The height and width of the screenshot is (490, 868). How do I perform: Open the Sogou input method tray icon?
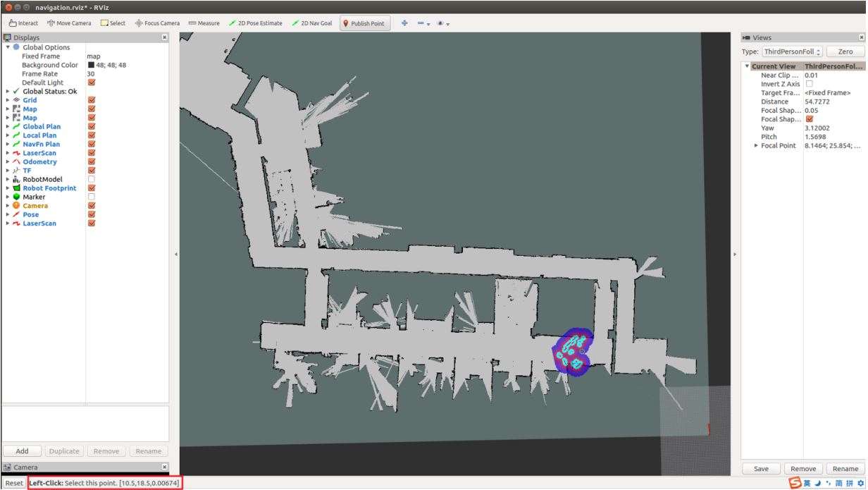[x=795, y=483]
